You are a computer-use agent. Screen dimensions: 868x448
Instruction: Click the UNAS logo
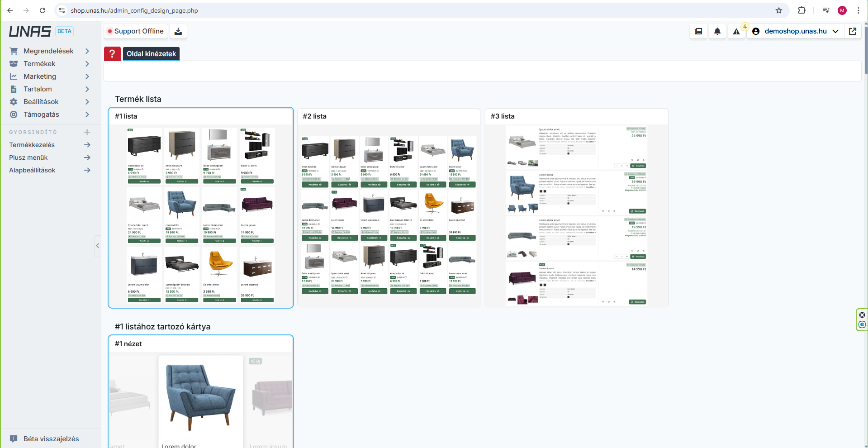point(30,31)
